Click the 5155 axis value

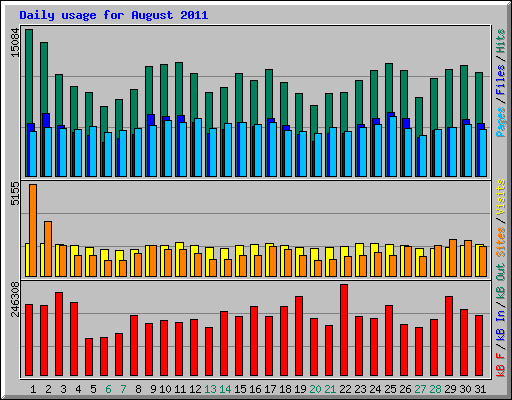click(x=15, y=193)
